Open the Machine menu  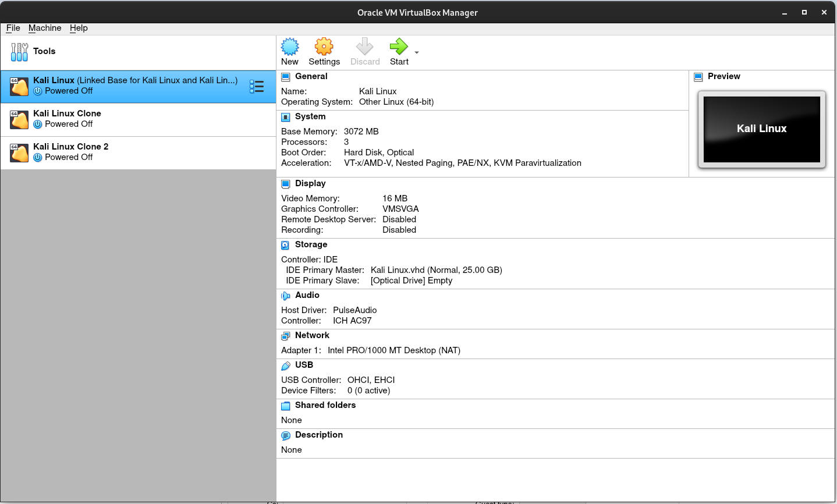click(x=45, y=28)
